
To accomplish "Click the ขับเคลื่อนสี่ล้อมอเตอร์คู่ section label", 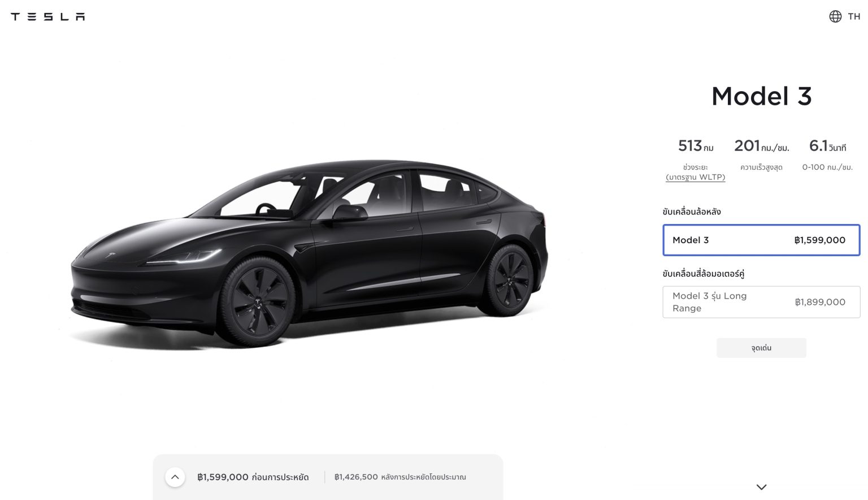I will pos(704,274).
